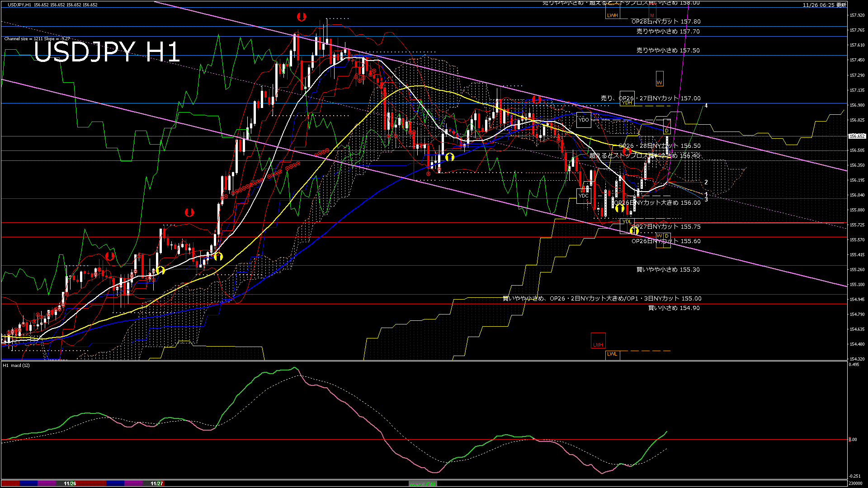Select the orange LWL marker box
The image size is (868, 488).
tap(612, 354)
